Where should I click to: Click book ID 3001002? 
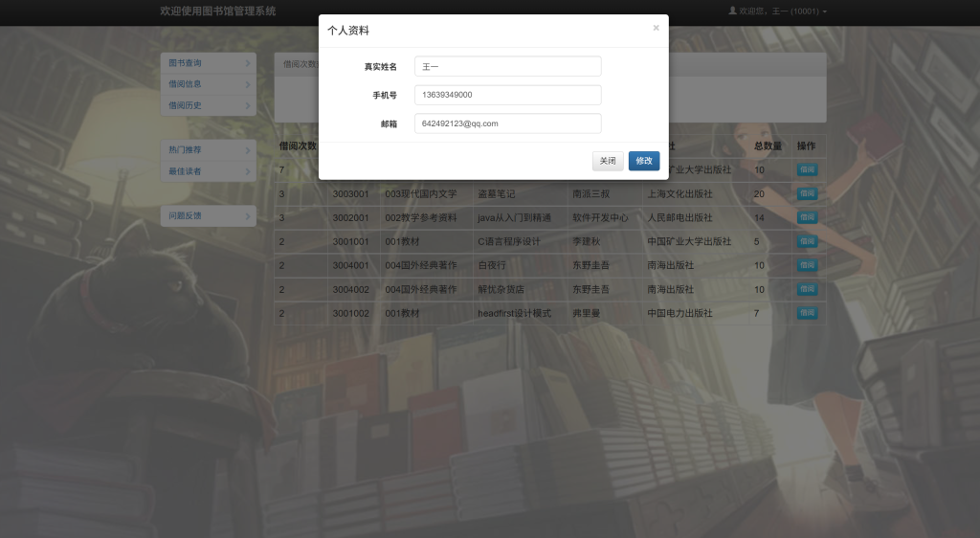click(x=350, y=313)
